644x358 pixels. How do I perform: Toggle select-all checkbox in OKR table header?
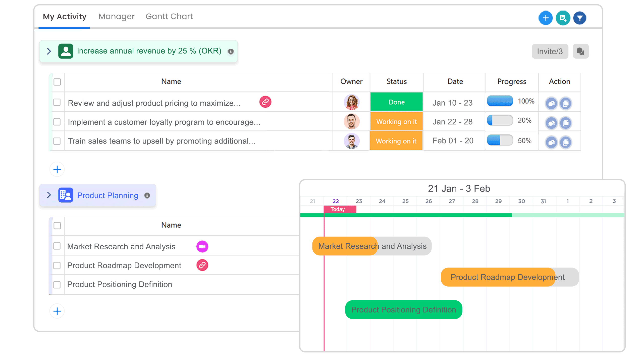(57, 82)
